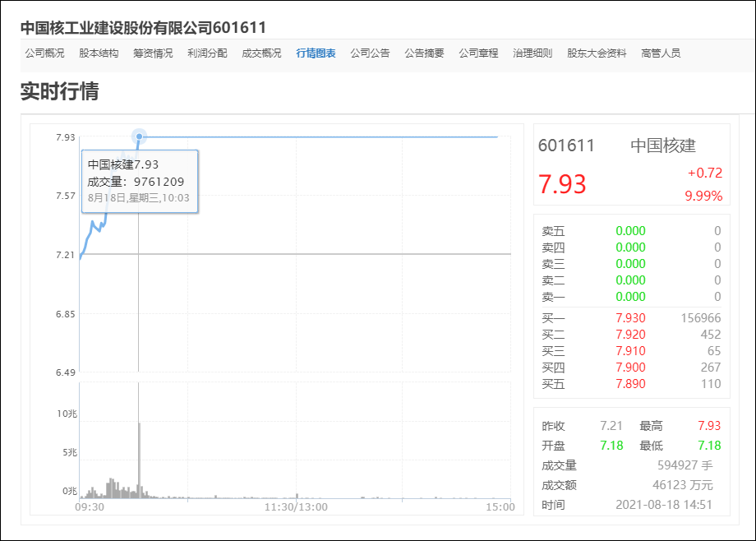The height and width of the screenshot is (541, 756).
Task: Click the 5兆 volume axis label
Action: click(70, 452)
